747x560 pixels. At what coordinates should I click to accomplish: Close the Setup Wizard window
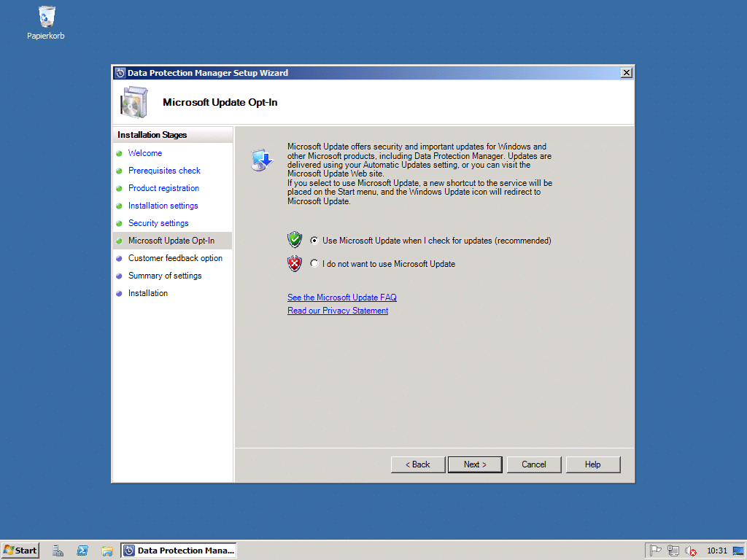(627, 73)
